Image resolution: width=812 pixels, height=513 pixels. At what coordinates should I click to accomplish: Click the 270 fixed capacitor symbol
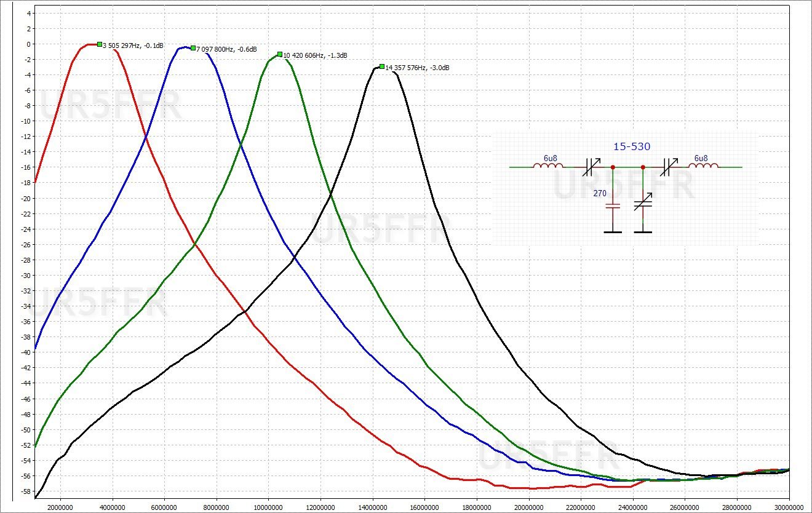point(612,206)
